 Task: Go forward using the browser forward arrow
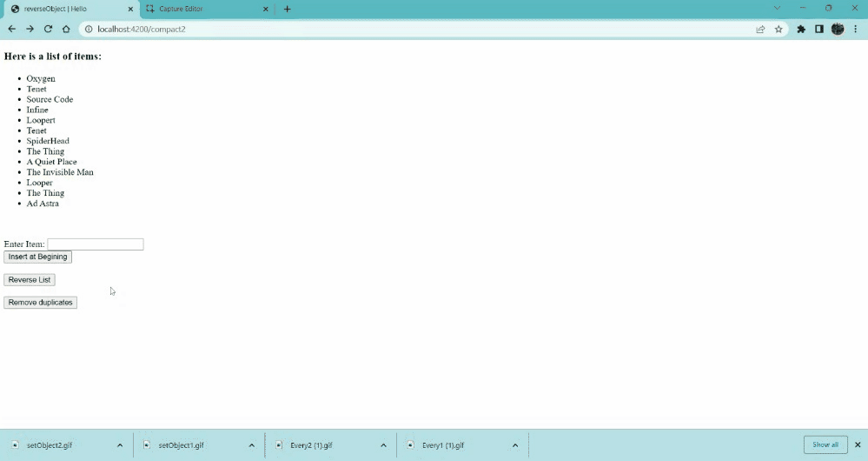30,29
